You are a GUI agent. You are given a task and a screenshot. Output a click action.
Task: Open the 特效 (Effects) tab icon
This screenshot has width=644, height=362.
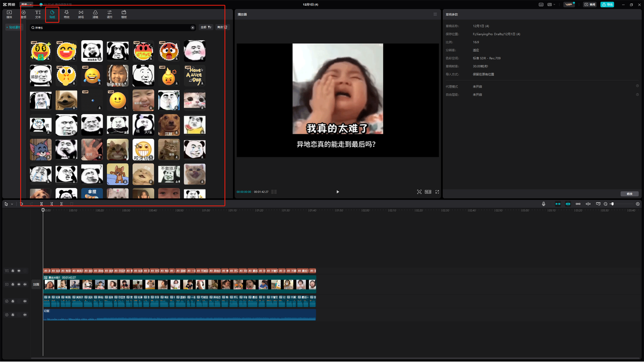point(66,14)
